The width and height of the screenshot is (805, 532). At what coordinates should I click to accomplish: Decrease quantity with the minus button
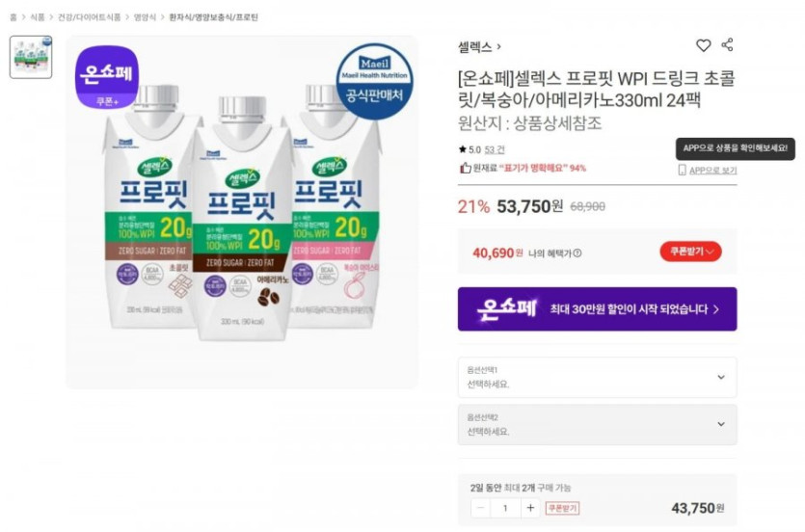[x=480, y=508]
